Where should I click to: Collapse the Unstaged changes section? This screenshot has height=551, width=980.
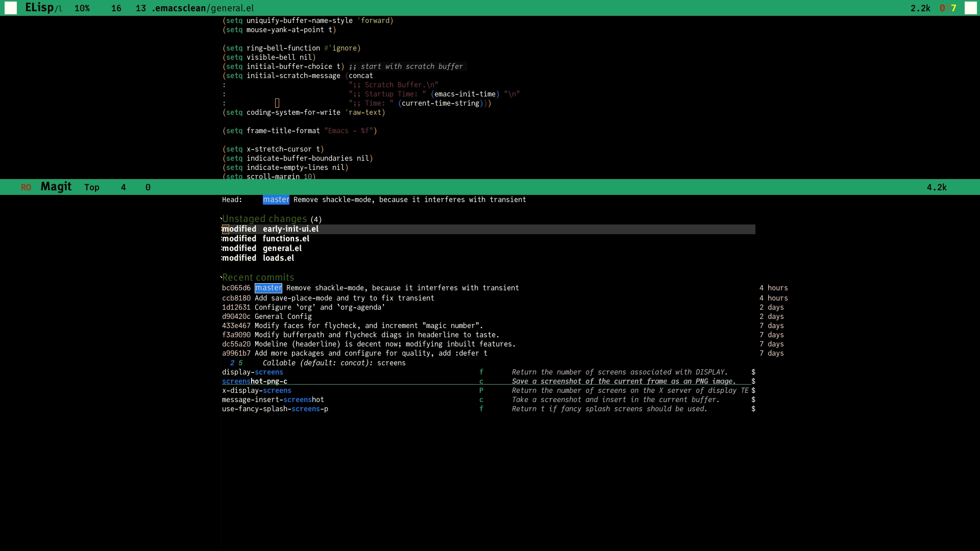click(264, 219)
